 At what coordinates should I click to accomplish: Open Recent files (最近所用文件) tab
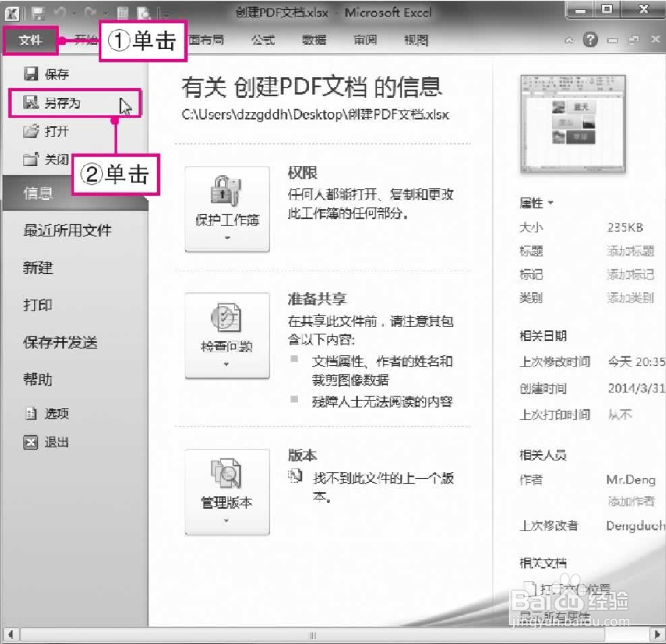click(x=67, y=231)
